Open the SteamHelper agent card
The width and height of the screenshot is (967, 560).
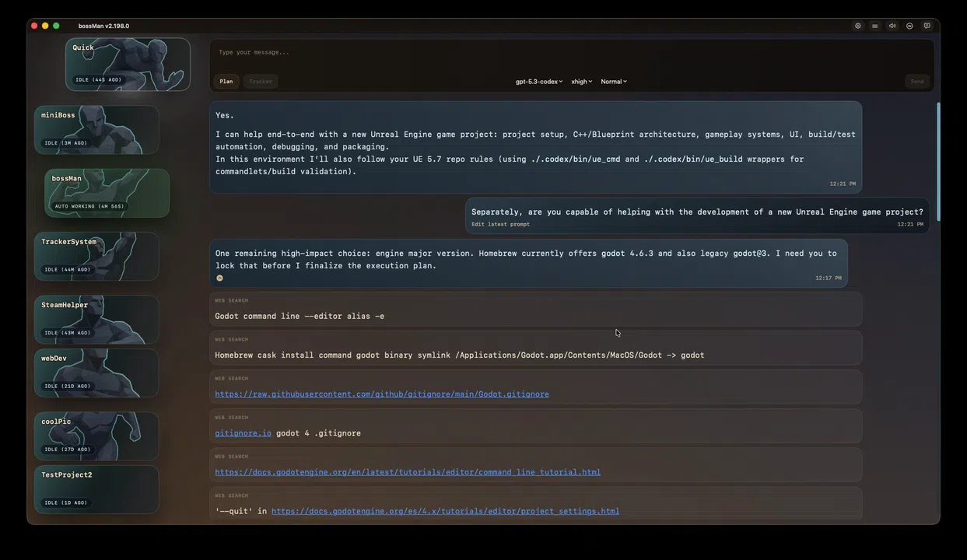pos(96,320)
